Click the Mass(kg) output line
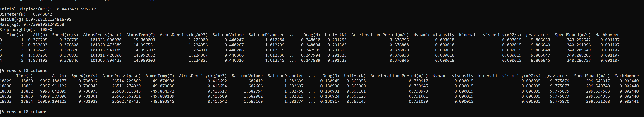 coord(32,24)
